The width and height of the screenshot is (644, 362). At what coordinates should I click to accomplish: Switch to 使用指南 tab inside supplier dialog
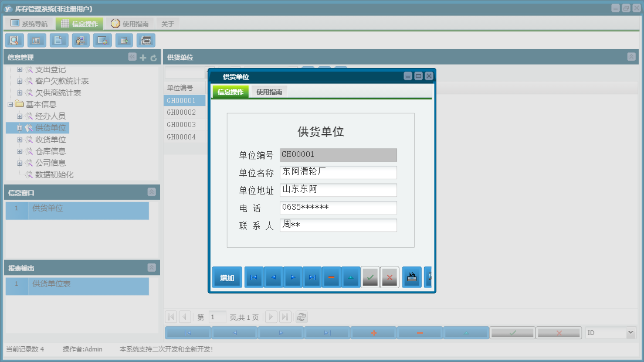pyautogui.click(x=269, y=92)
